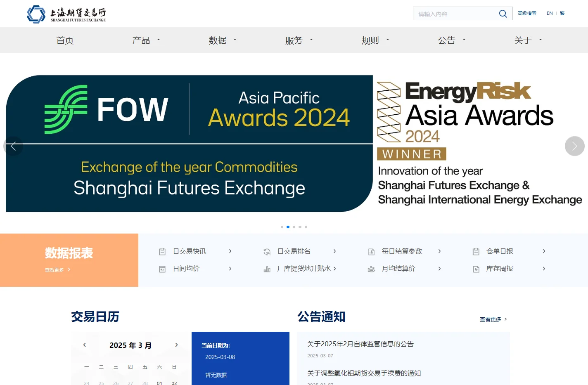Image resolution: width=588 pixels, height=385 pixels.
Task: Click the EnergyRisk Asia Awards banner image
Action: 480,144
